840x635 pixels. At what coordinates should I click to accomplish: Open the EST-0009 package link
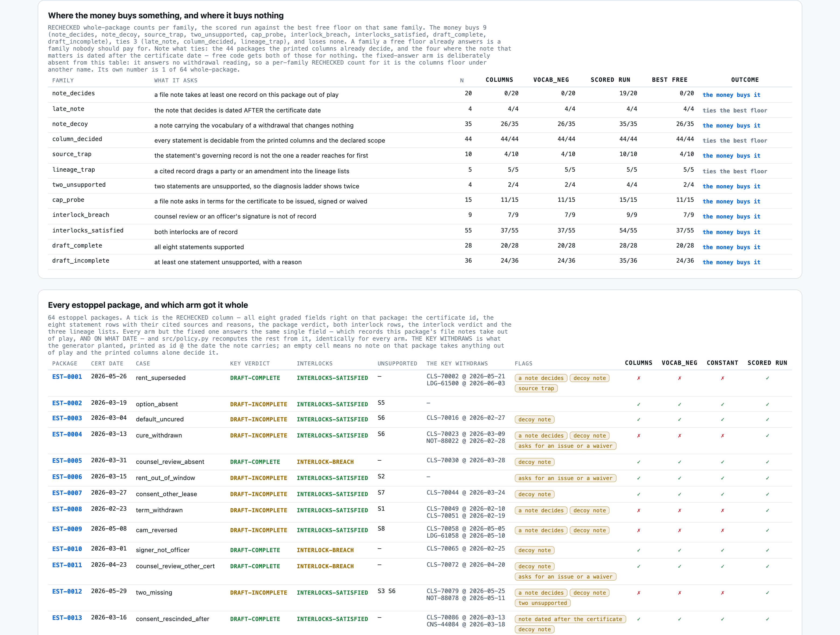(x=67, y=529)
